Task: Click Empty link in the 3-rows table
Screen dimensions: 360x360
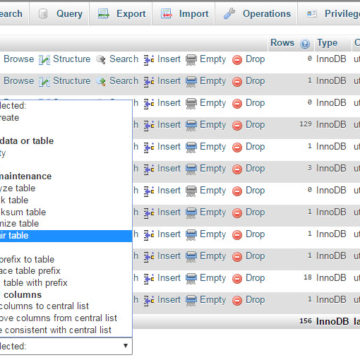Action: 213,169
